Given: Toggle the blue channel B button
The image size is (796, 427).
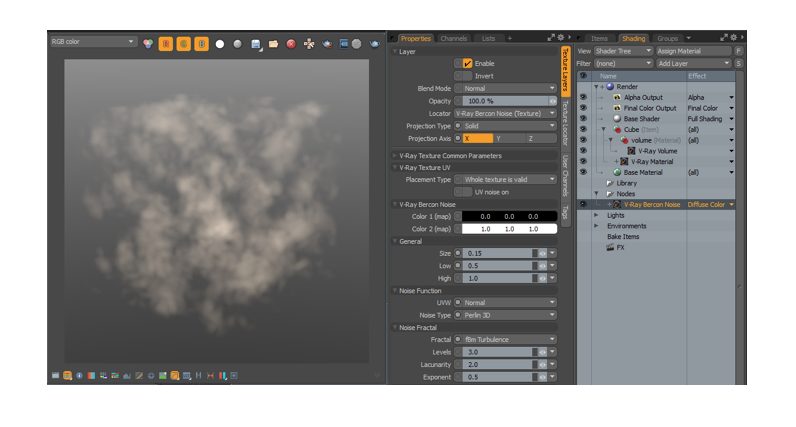Looking at the screenshot, I should [202, 44].
